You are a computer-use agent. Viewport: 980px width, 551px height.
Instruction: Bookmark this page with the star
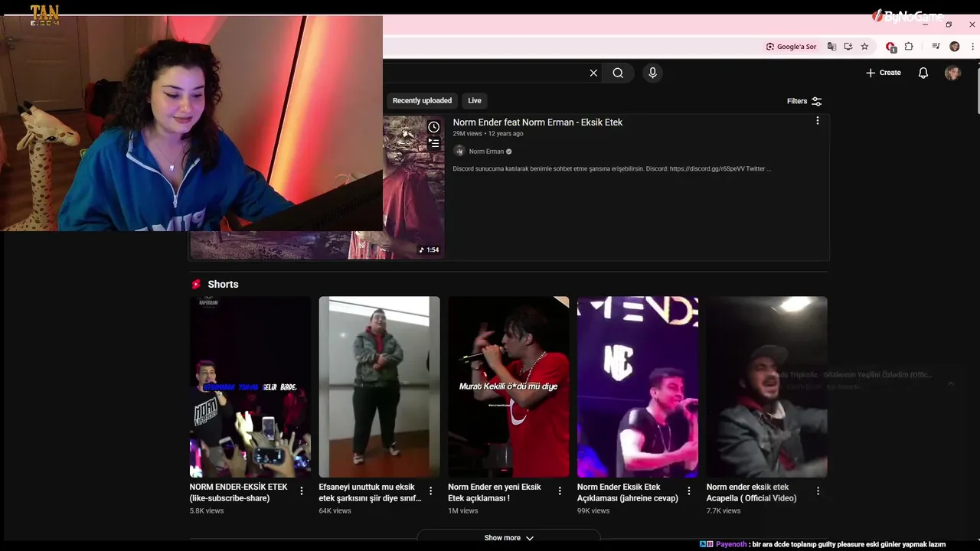coord(864,47)
